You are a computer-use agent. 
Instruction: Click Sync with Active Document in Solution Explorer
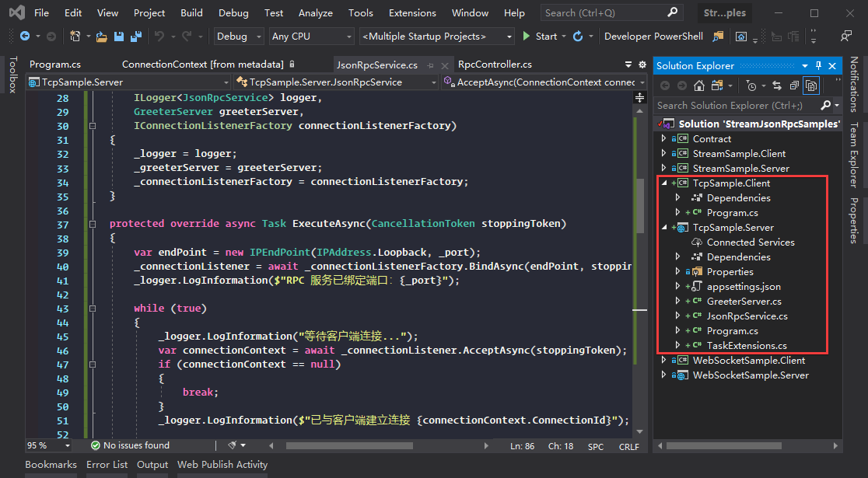pos(777,85)
